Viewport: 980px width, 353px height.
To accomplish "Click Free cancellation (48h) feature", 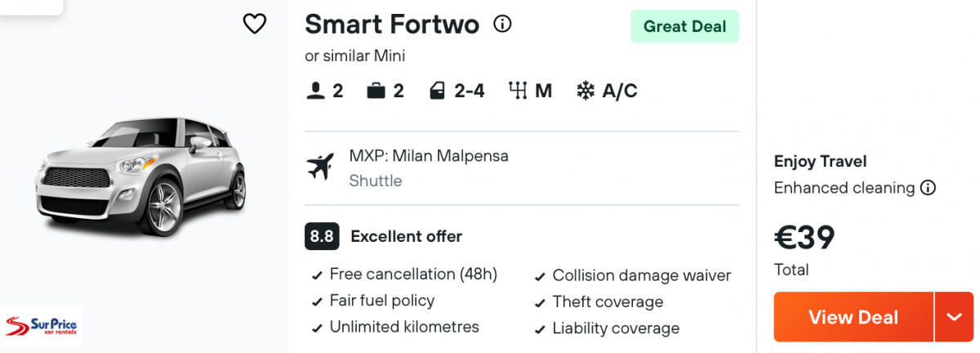I will 413,275.
